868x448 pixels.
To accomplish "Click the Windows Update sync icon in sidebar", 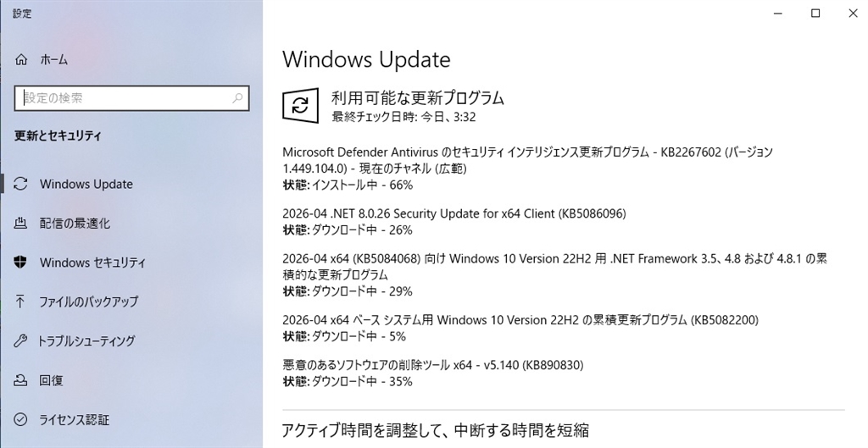I will 22,184.
